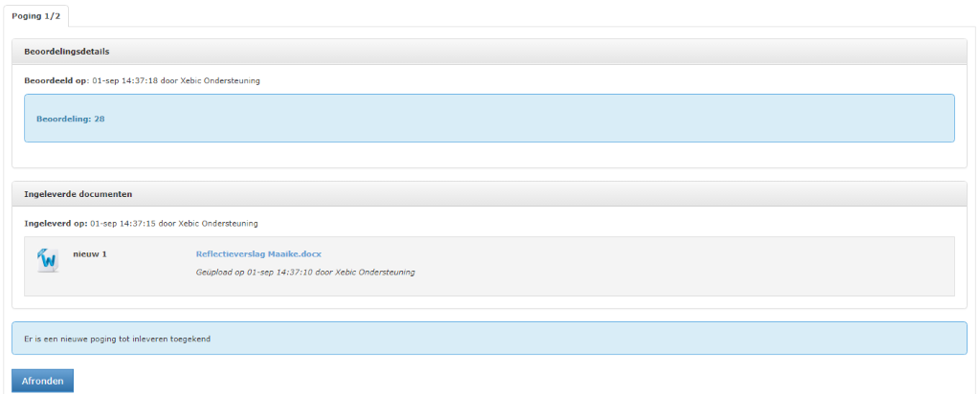980x394 pixels.
Task: Click the Word document icon
Action: [48, 260]
